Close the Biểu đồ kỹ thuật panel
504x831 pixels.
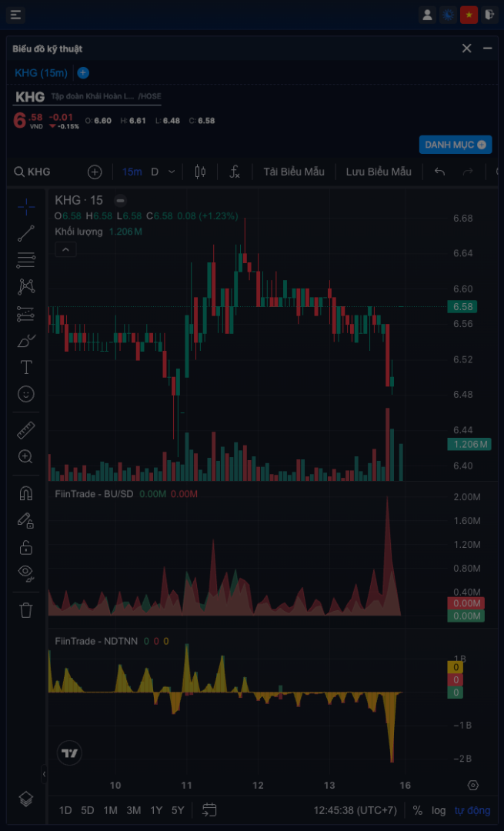(x=466, y=48)
